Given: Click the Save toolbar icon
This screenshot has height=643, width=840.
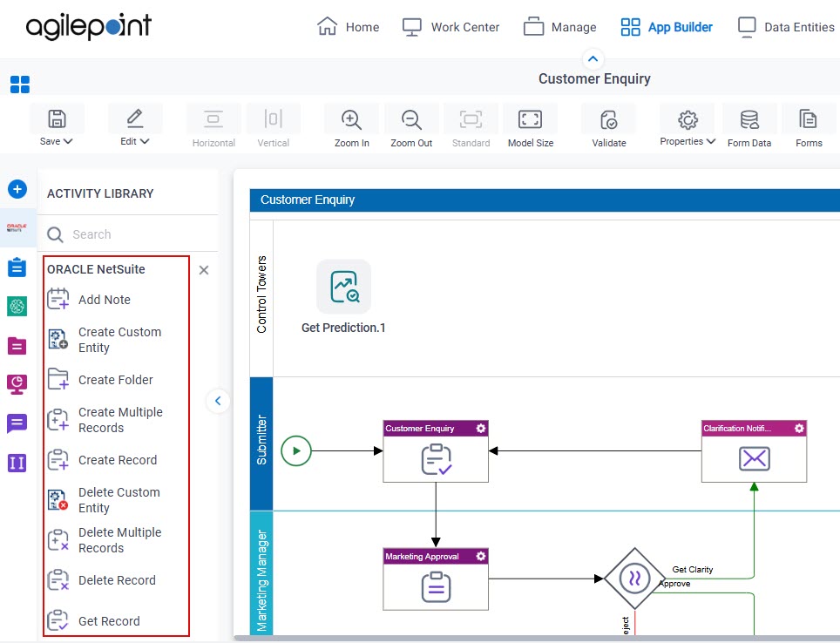Looking at the screenshot, I should [x=57, y=119].
